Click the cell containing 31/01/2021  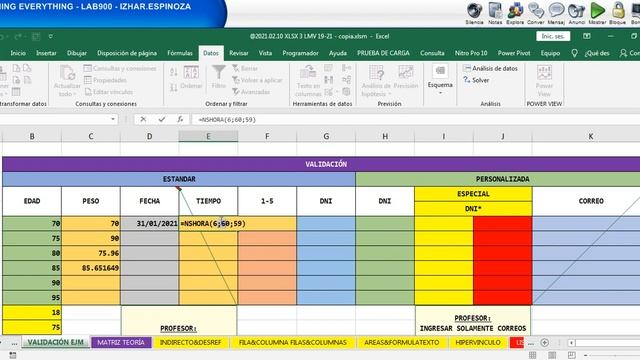click(149, 223)
